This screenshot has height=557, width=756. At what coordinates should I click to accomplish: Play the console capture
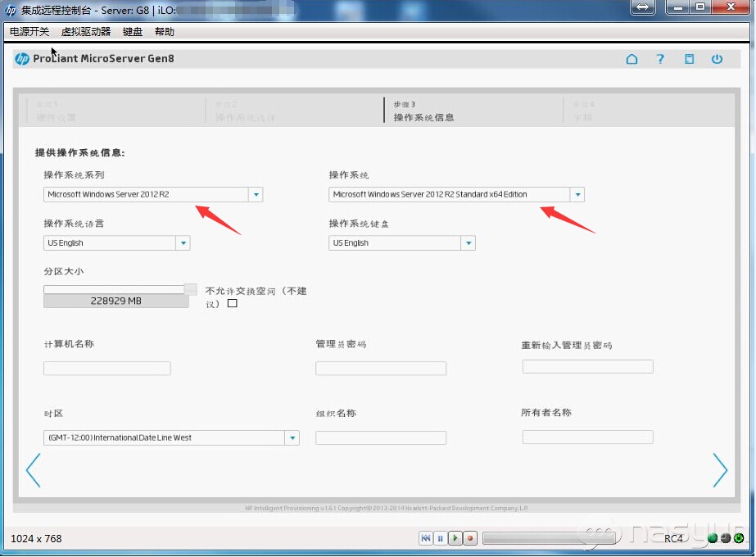(x=455, y=537)
